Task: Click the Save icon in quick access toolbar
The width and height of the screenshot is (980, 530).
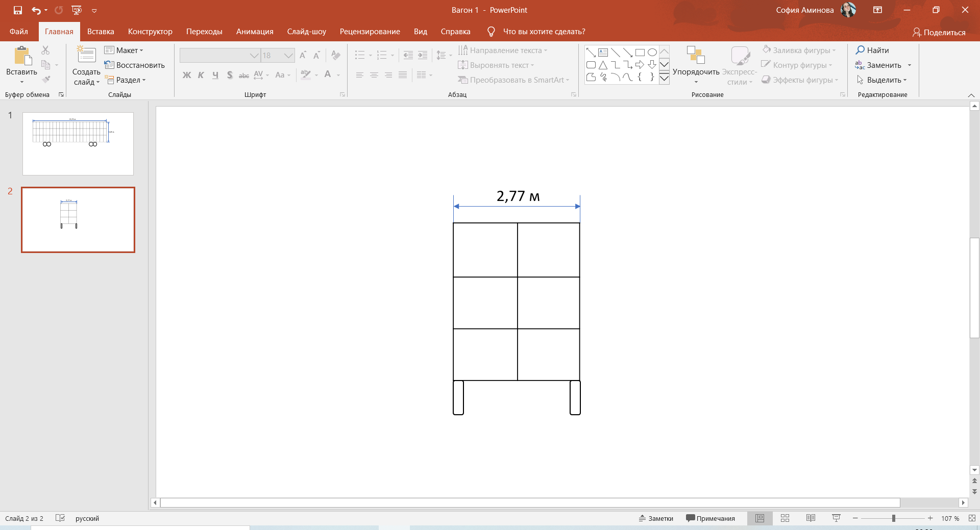Action: click(18, 10)
